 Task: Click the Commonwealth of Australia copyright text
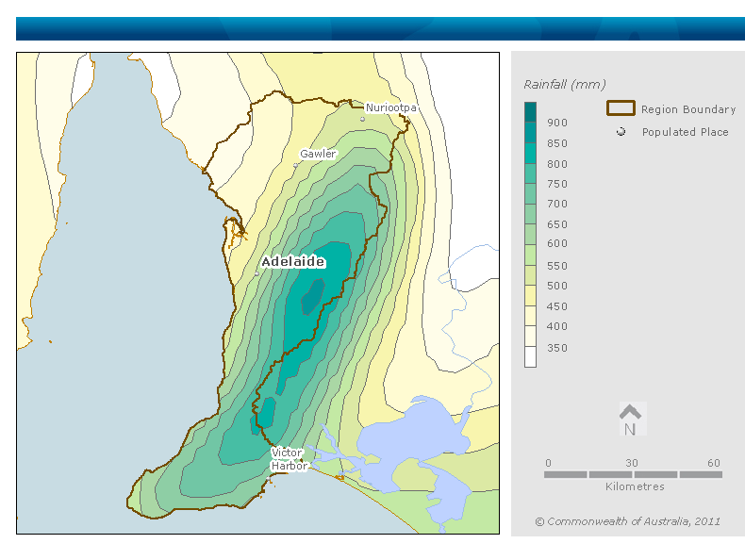tap(628, 521)
